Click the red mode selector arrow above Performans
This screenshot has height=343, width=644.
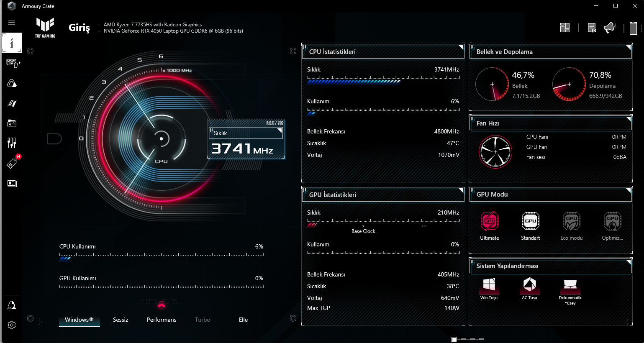tap(162, 305)
